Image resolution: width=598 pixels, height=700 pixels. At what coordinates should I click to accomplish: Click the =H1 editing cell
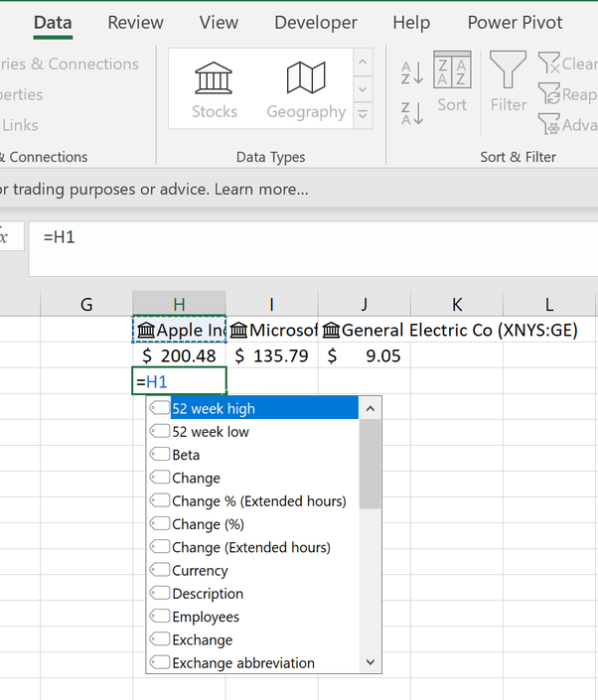tap(179, 381)
